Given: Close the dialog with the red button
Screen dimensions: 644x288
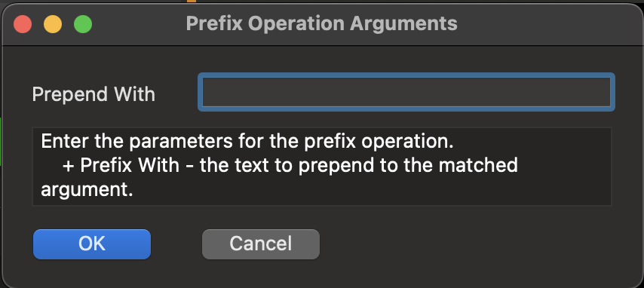Looking at the screenshot, I should click(23, 24).
